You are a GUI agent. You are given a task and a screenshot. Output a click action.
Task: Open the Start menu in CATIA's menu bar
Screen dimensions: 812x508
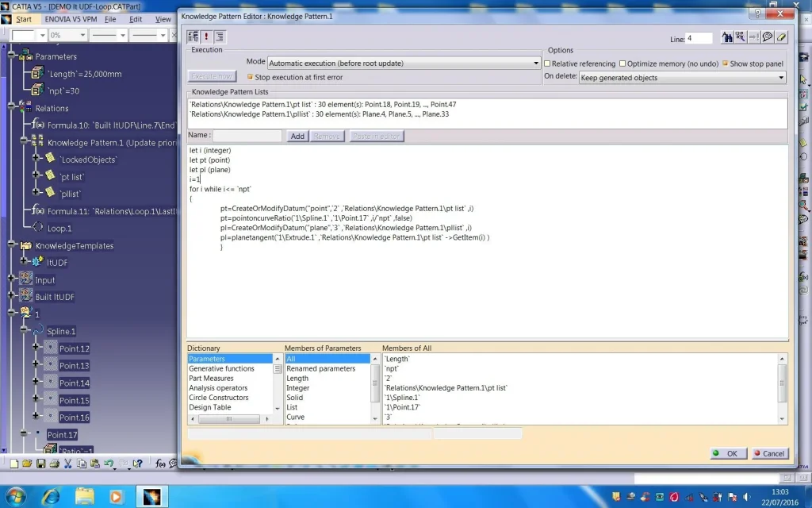[24, 19]
